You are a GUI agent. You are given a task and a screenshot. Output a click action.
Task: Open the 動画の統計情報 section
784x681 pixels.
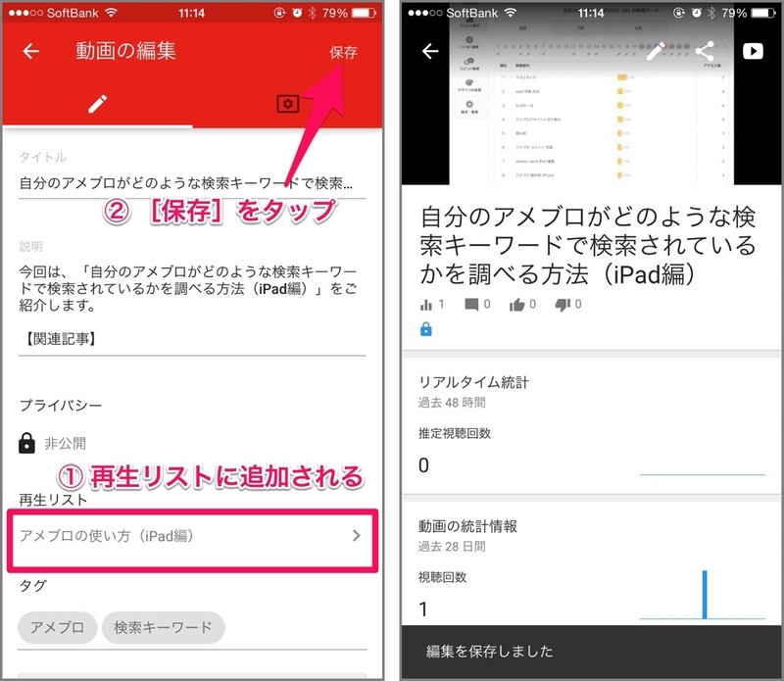click(592, 563)
